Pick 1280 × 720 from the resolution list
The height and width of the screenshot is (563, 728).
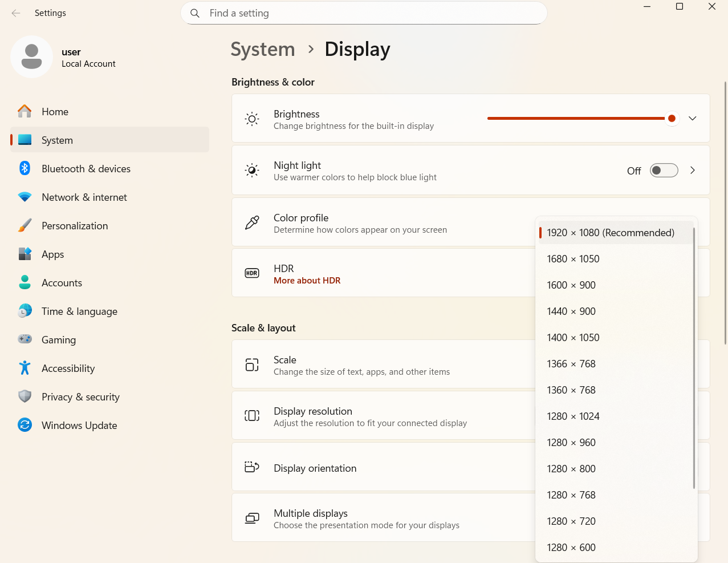pos(571,521)
